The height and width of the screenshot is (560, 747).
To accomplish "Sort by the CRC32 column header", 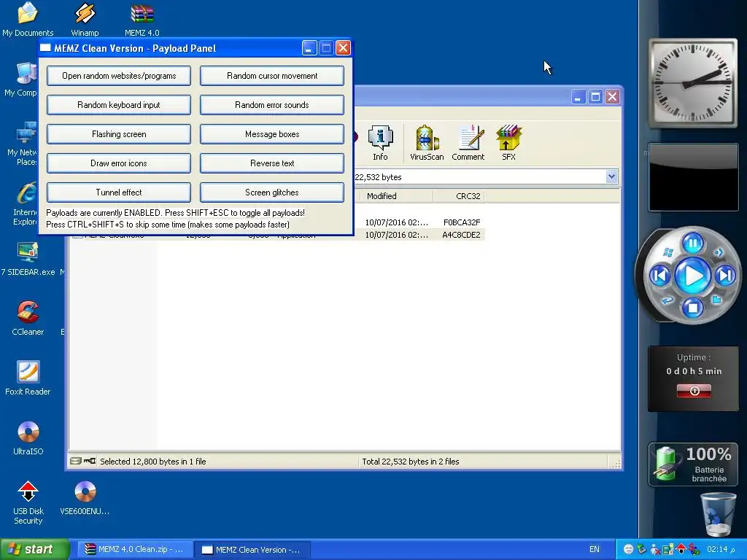I will (459, 195).
